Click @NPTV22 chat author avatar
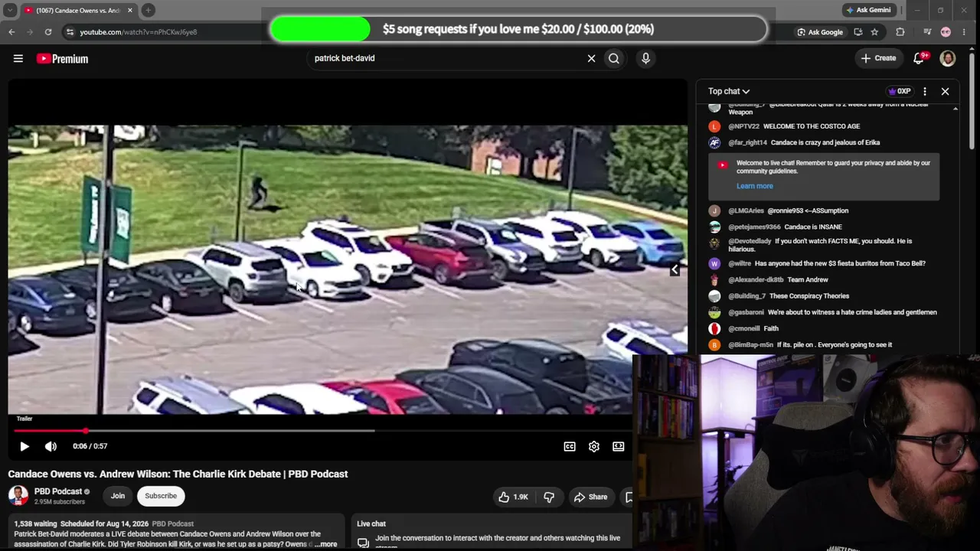This screenshot has width=980, height=551. pyautogui.click(x=714, y=126)
